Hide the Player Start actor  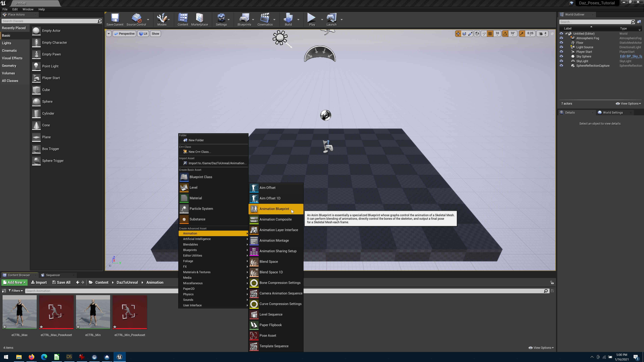561,51
